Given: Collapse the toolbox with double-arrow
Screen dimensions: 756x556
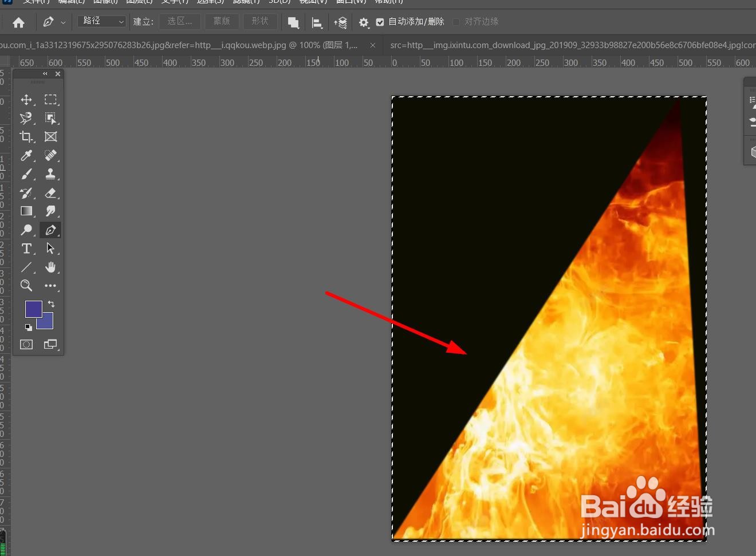Looking at the screenshot, I should point(45,74).
